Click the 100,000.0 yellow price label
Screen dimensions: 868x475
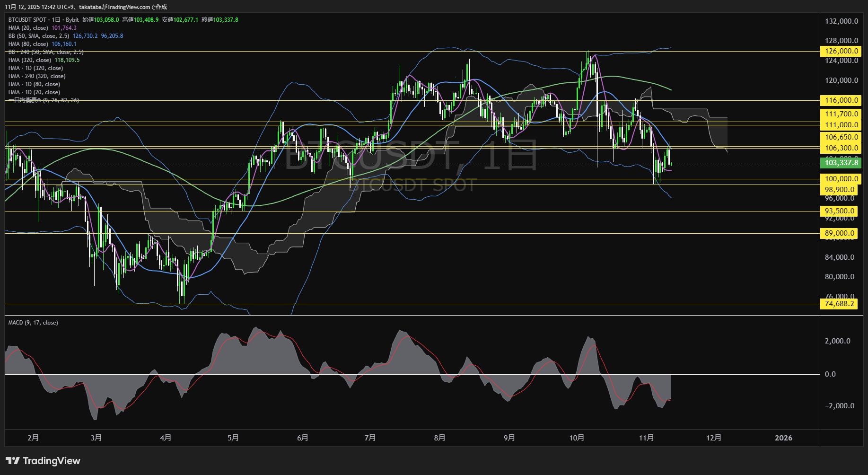tap(841, 179)
